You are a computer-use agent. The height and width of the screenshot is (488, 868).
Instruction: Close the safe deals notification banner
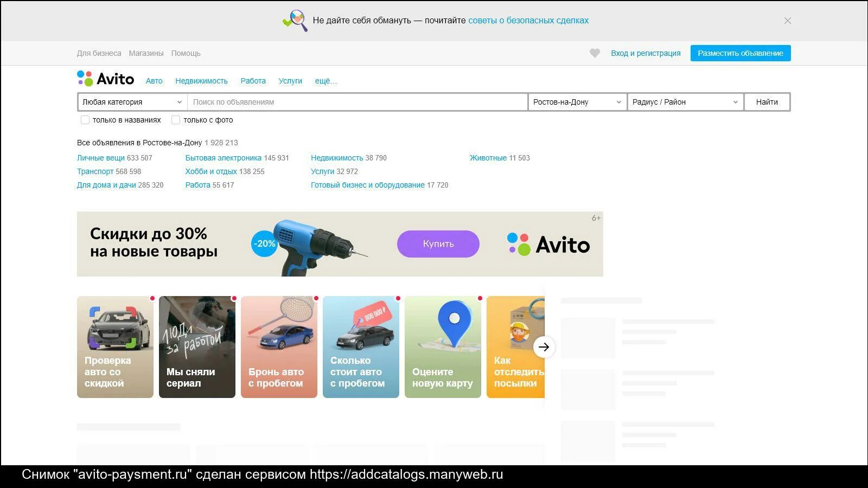click(787, 21)
